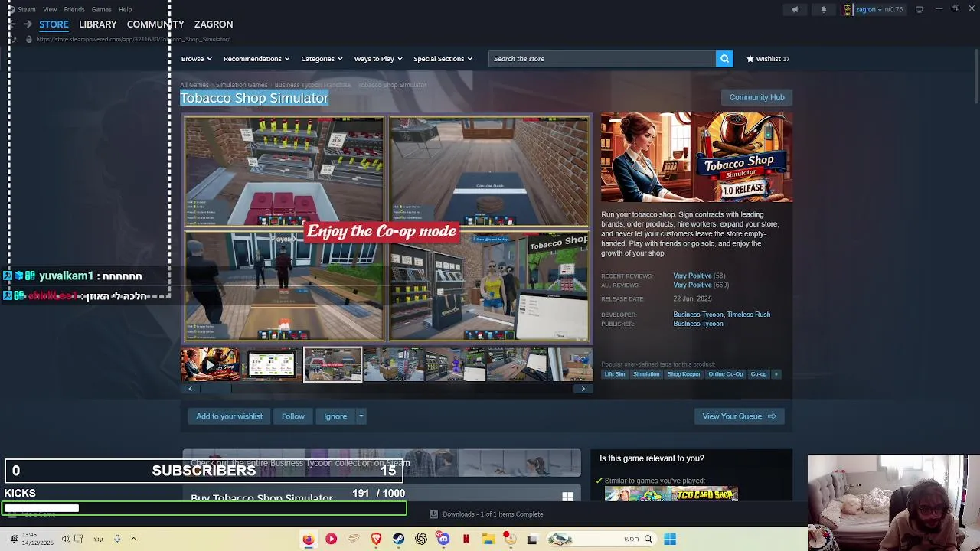
Task: Open the Browse dropdown menu
Action: tap(196, 59)
